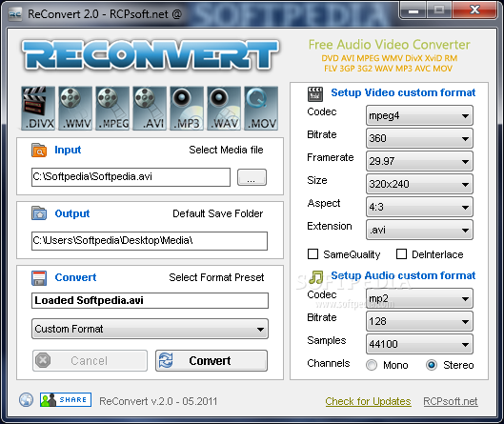
Task: Click the audio music note icon
Action: coord(316,277)
